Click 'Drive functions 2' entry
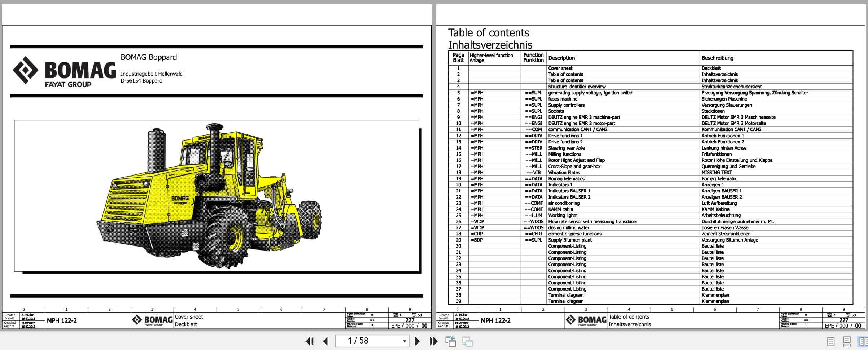The image size is (868, 350). tap(565, 142)
